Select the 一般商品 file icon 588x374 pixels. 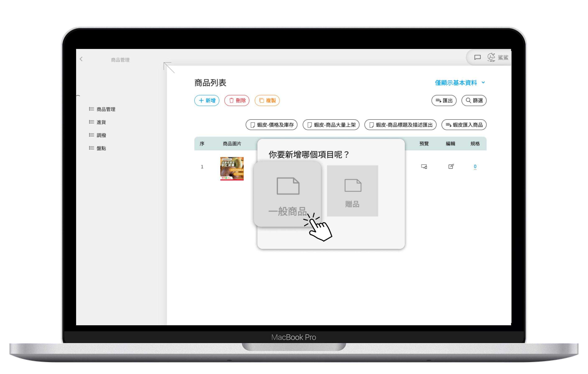click(x=288, y=186)
